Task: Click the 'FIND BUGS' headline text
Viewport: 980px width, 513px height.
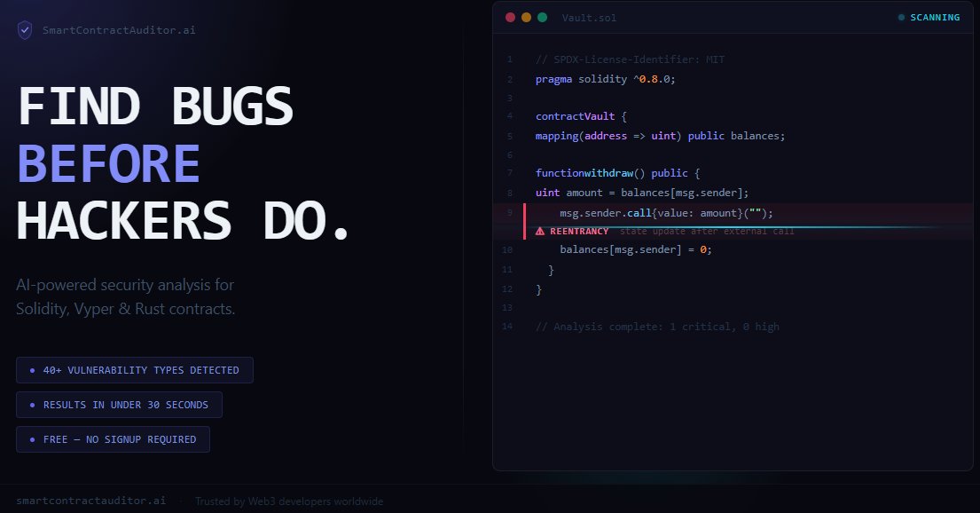Action: click(x=155, y=106)
